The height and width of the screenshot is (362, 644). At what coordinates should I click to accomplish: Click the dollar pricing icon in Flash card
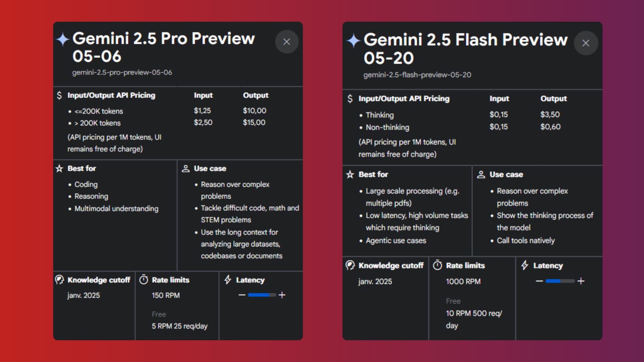click(350, 99)
